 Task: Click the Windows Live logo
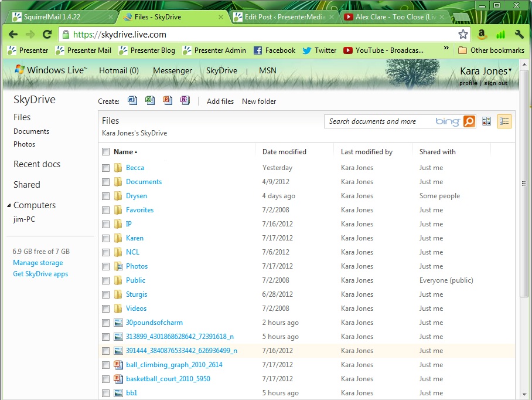tap(51, 70)
